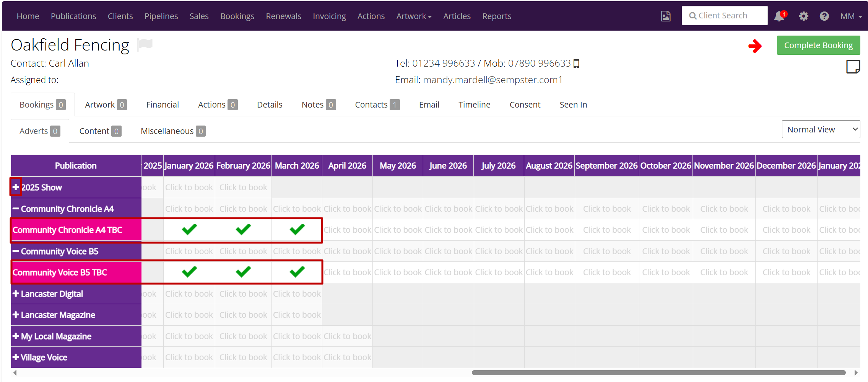868x382 pixels.
Task: Expand the Lancaster Digital row
Action: 16,294
